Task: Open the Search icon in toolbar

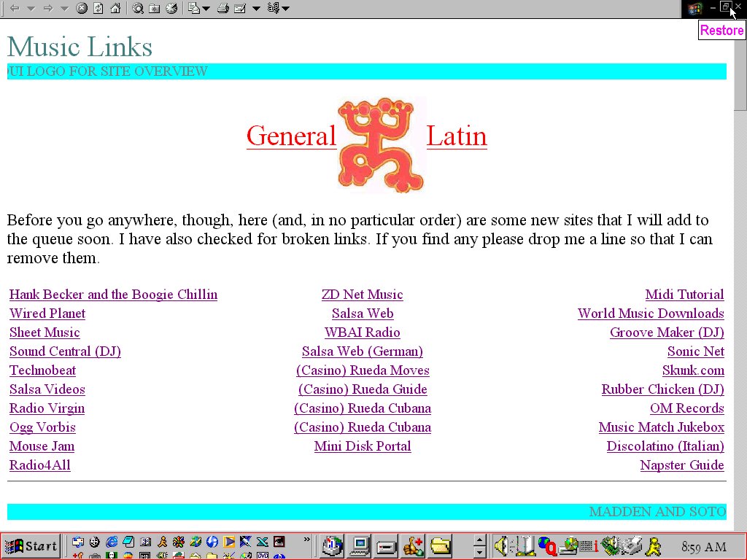Action: pos(138,9)
